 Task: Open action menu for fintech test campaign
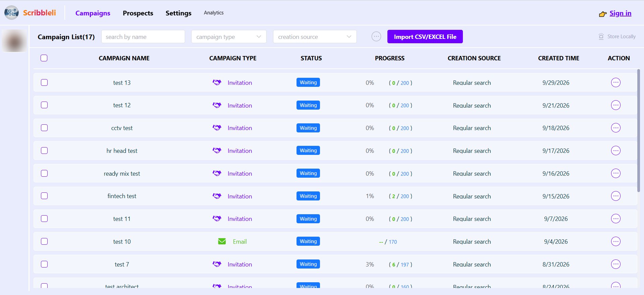pos(616,196)
